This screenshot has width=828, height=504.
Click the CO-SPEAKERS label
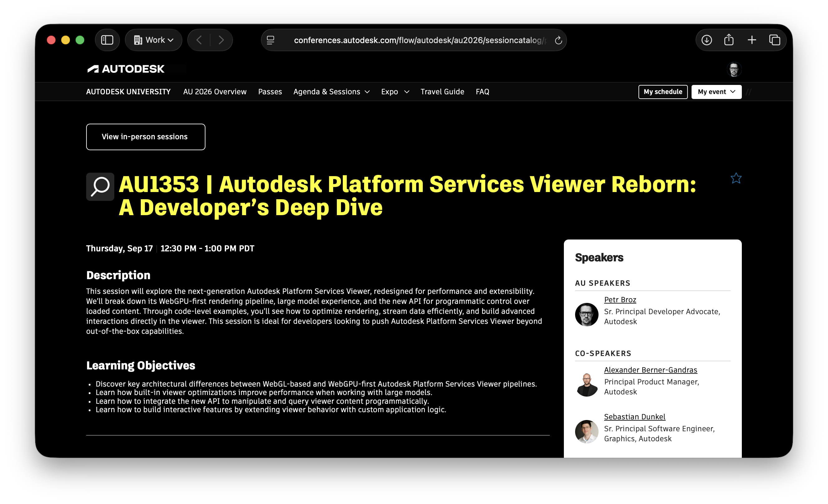[603, 353]
